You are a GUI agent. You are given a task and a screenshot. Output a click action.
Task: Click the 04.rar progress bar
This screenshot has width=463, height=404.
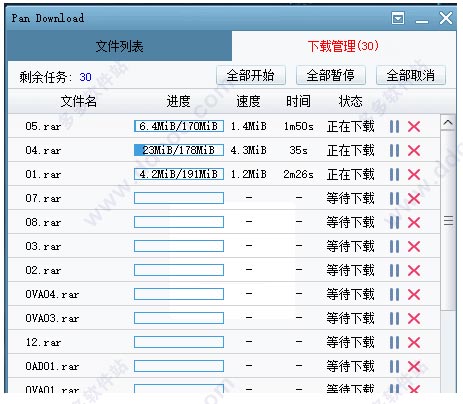coord(179,150)
